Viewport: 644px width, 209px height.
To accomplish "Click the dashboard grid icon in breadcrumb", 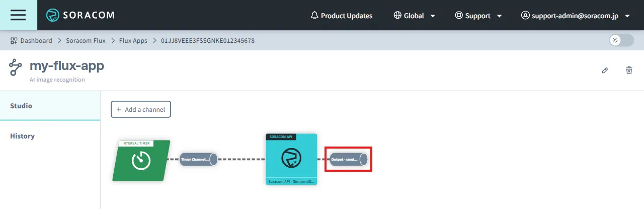I will click(14, 41).
